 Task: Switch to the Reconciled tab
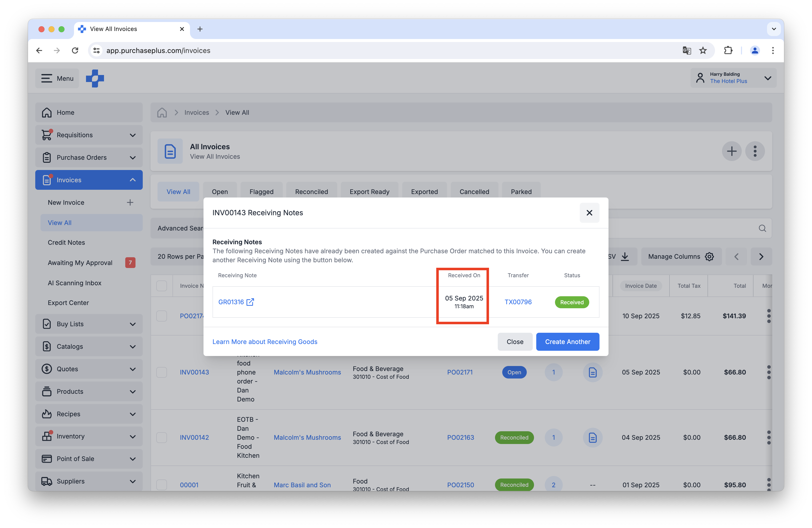click(311, 192)
